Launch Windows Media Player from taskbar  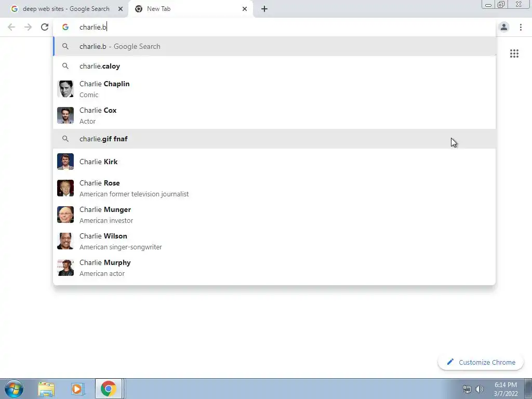pos(77,389)
